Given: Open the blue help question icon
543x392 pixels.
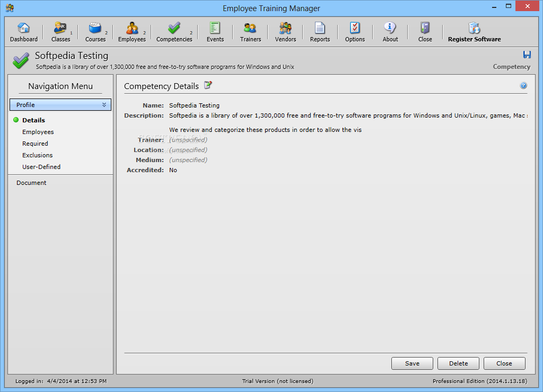Looking at the screenshot, I should coord(523,85).
